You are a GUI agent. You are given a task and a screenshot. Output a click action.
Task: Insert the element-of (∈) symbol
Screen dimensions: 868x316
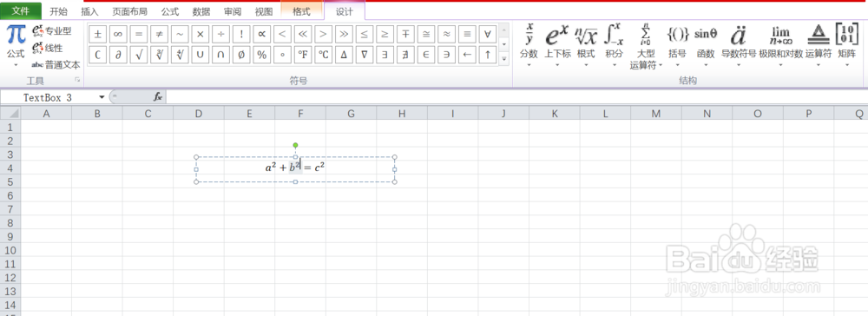[x=425, y=55]
